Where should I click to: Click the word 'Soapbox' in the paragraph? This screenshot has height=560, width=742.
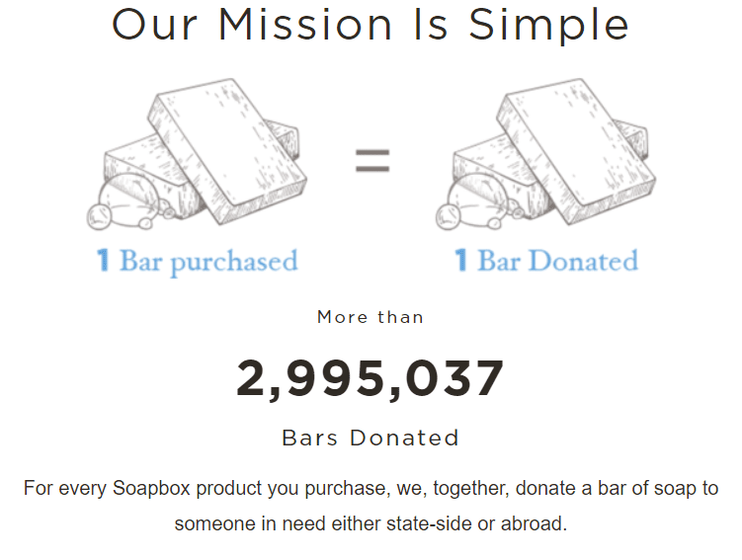click(x=150, y=489)
